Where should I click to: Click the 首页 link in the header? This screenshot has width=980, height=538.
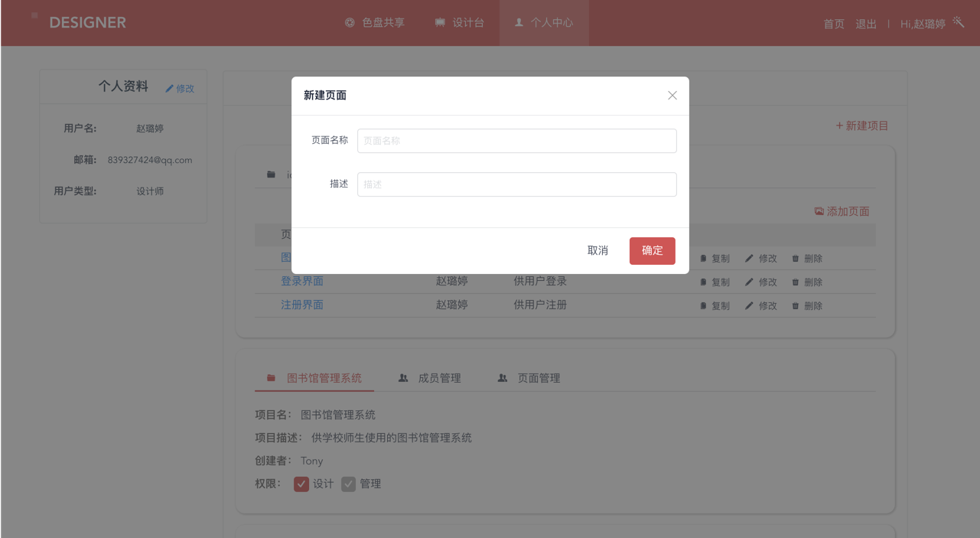(x=834, y=24)
